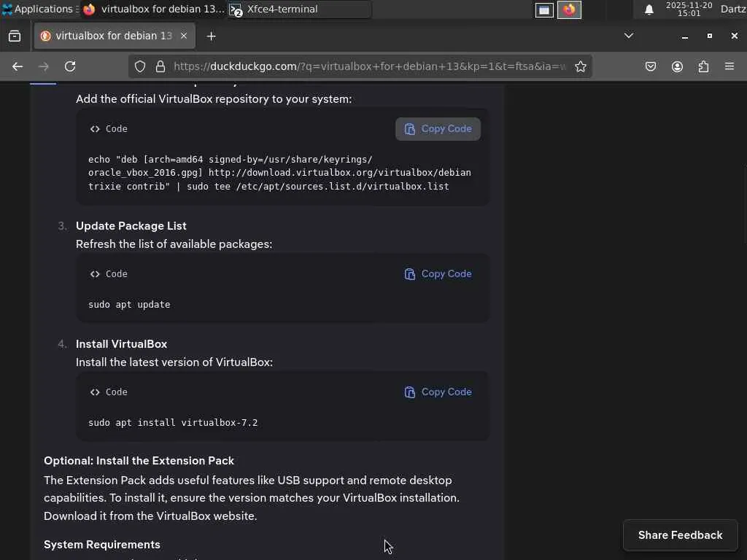Open the notification bell in the panel
Image resolution: width=747 pixels, height=560 pixels.
(x=649, y=9)
